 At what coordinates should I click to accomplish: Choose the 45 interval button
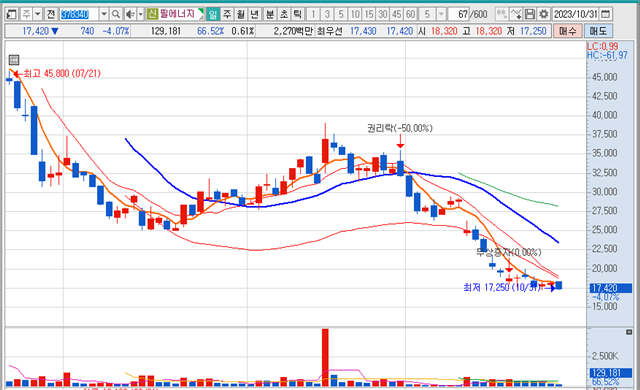[397, 15]
